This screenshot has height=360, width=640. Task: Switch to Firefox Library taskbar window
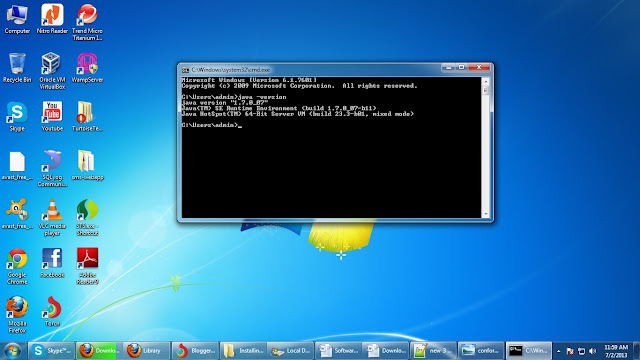click(x=146, y=351)
